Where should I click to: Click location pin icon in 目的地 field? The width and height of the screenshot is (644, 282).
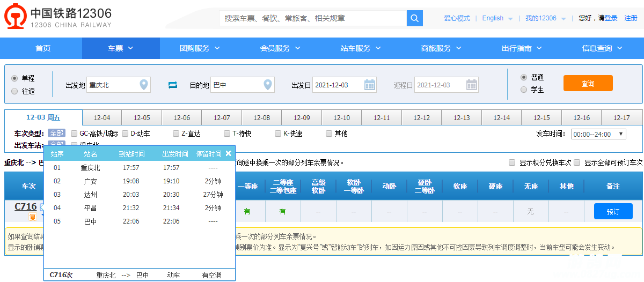(267, 85)
